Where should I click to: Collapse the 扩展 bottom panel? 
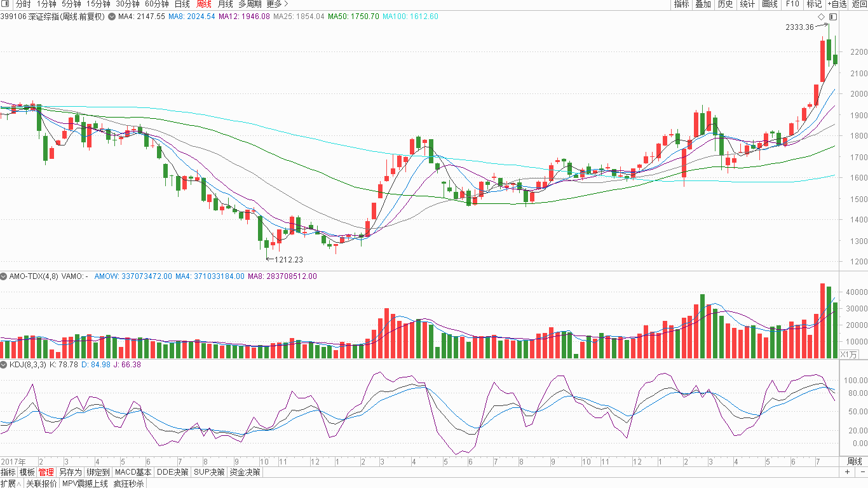point(11,484)
